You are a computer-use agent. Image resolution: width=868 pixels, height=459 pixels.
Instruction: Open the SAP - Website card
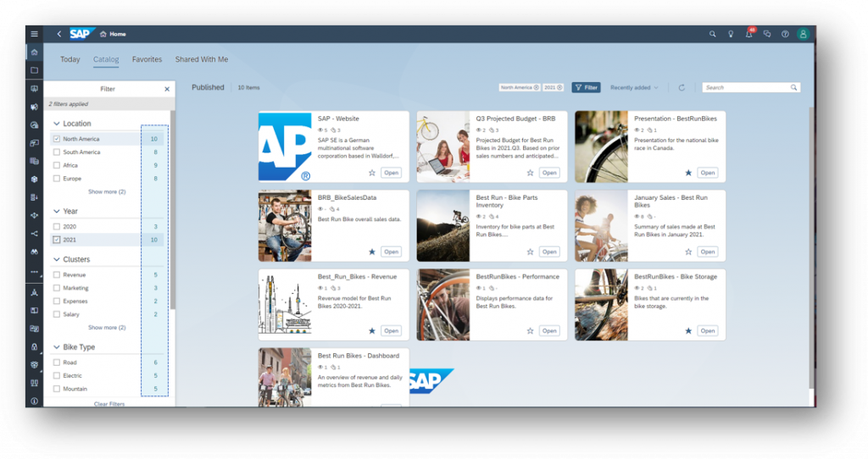(x=392, y=173)
